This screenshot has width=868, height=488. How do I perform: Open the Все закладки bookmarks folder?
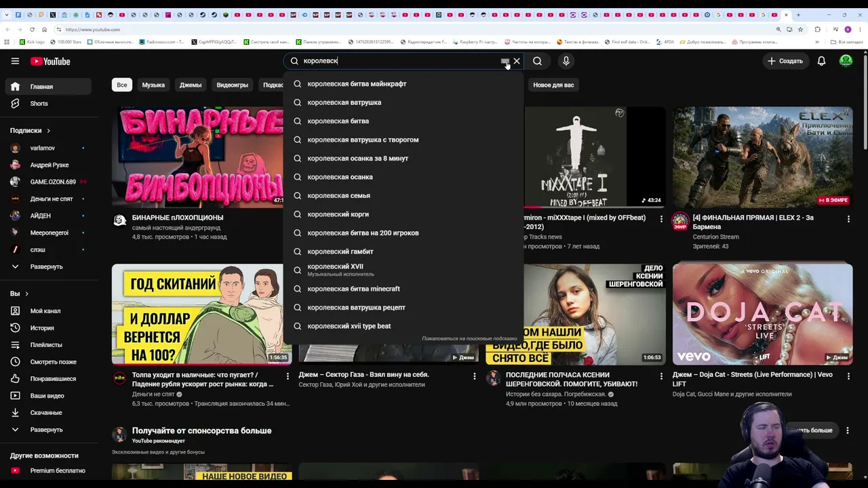click(x=848, y=42)
